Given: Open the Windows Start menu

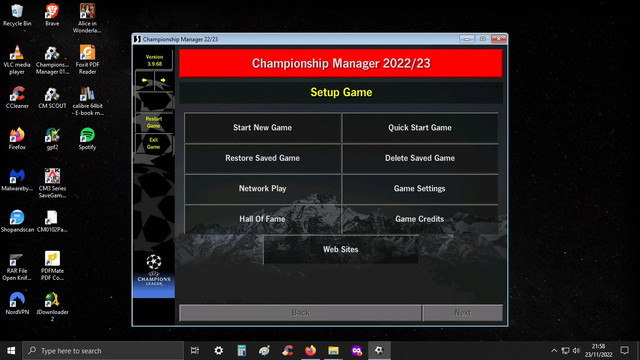Looking at the screenshot, I should (x=11, y=351).
